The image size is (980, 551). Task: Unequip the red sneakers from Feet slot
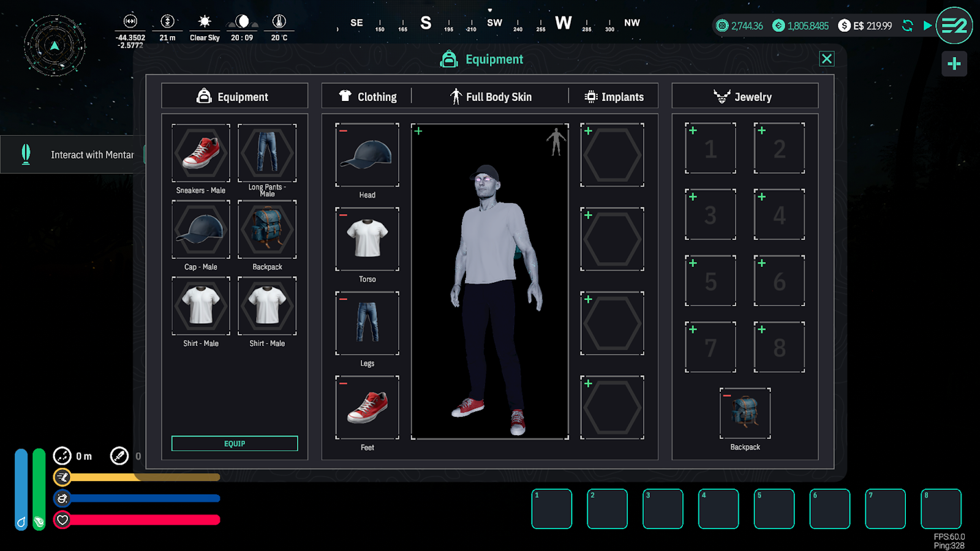344,383
